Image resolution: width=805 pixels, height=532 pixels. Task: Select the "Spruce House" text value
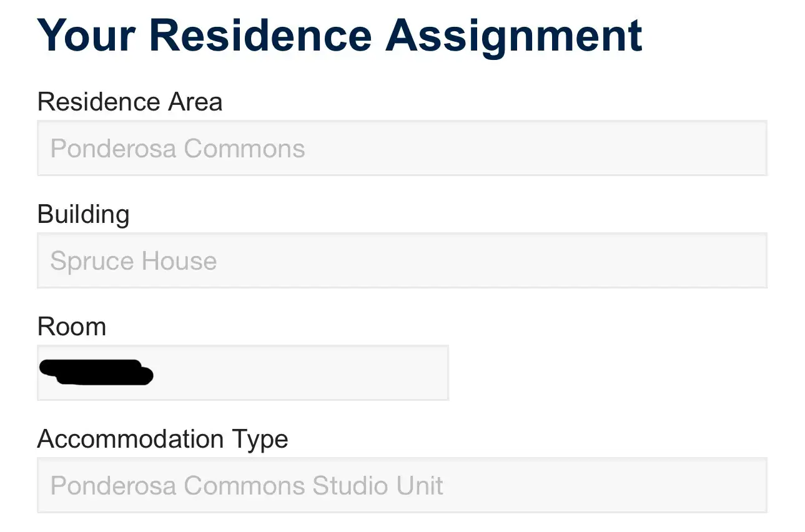[x=134, y=262]
